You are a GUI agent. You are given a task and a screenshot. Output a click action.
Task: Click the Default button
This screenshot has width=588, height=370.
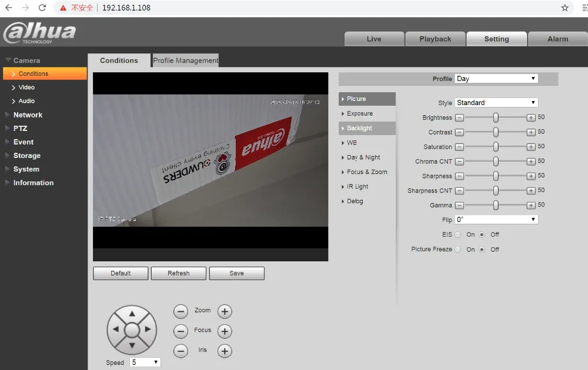[121, 273]
